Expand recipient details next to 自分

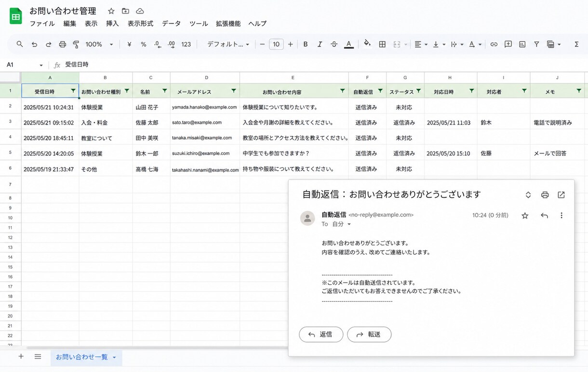pyautogui.click(x=349, y=224)
